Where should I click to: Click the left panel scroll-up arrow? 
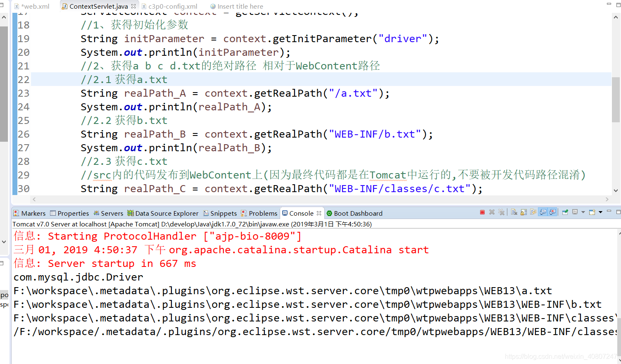pyautogui.click(x=4, y=17)
